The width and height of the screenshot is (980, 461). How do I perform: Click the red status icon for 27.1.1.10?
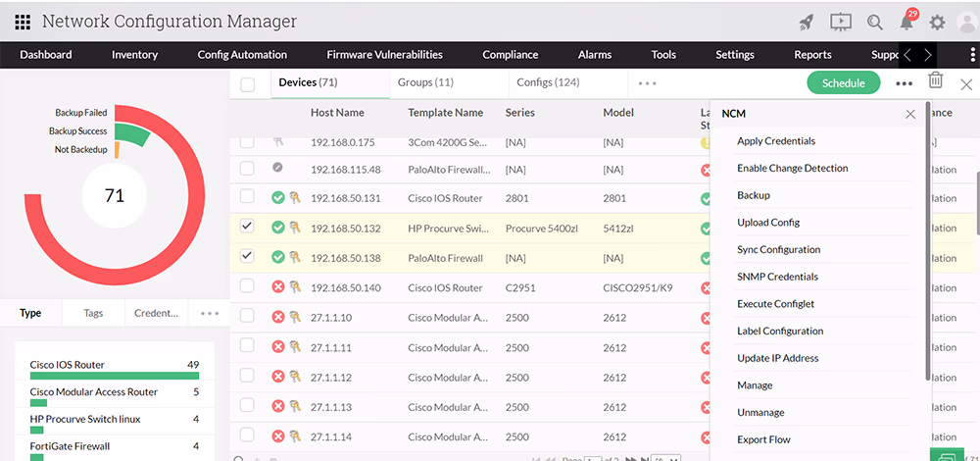point(278,317)
